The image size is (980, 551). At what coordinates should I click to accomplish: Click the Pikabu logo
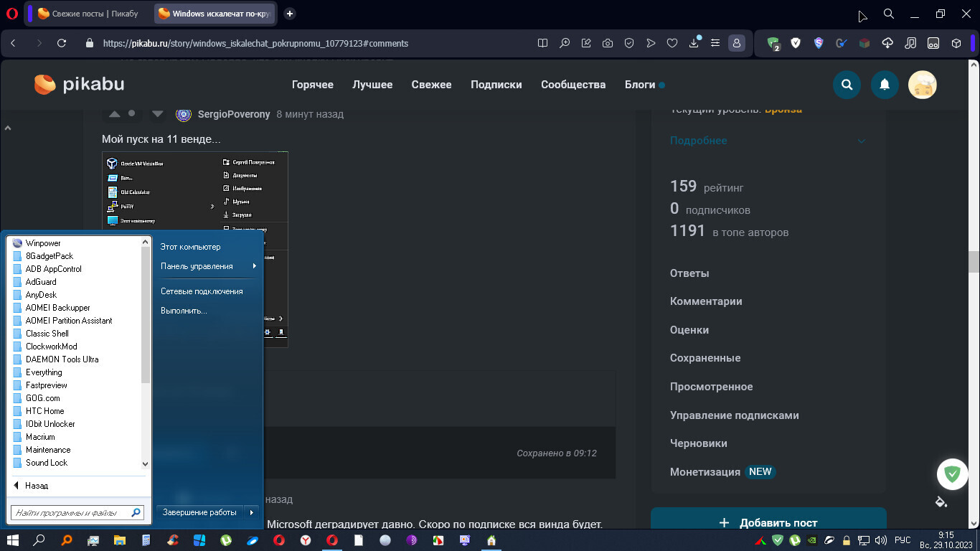click(80, 85)
